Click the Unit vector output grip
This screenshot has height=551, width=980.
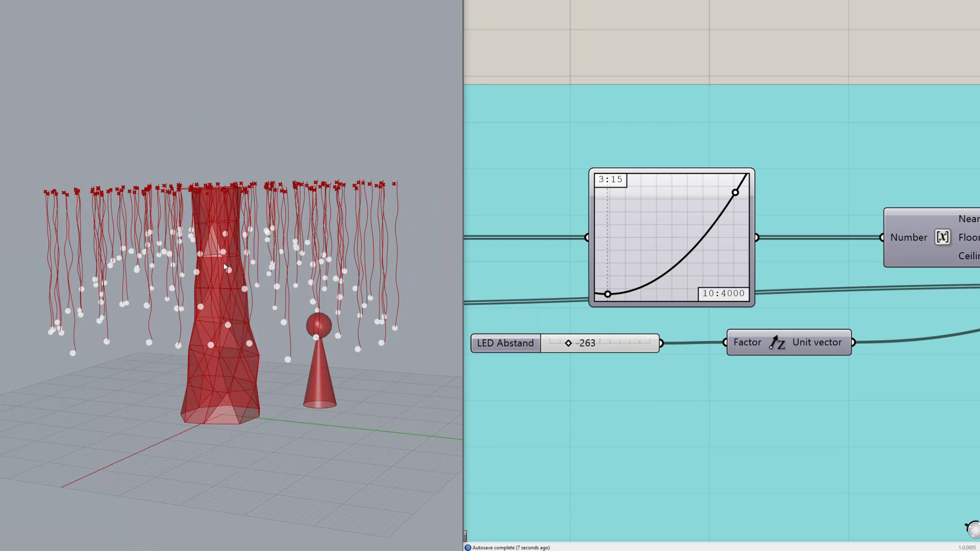coord(853,342)
